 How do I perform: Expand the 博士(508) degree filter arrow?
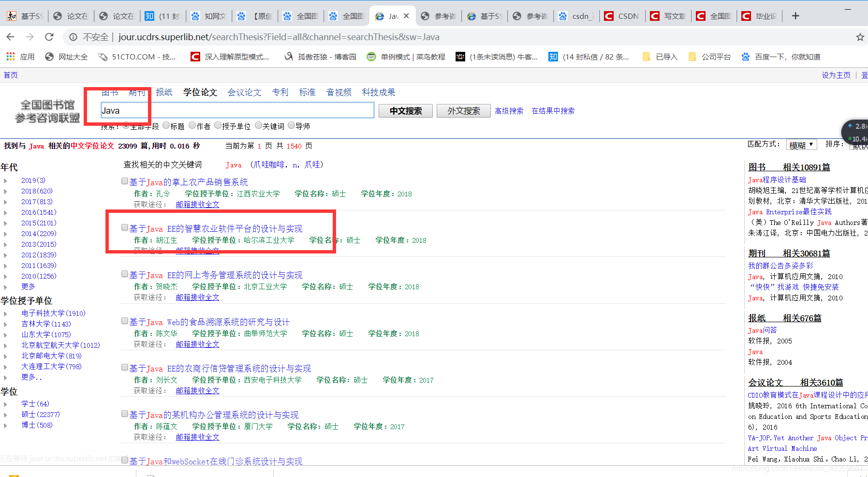pyautogui.click(x=5, y=426)
